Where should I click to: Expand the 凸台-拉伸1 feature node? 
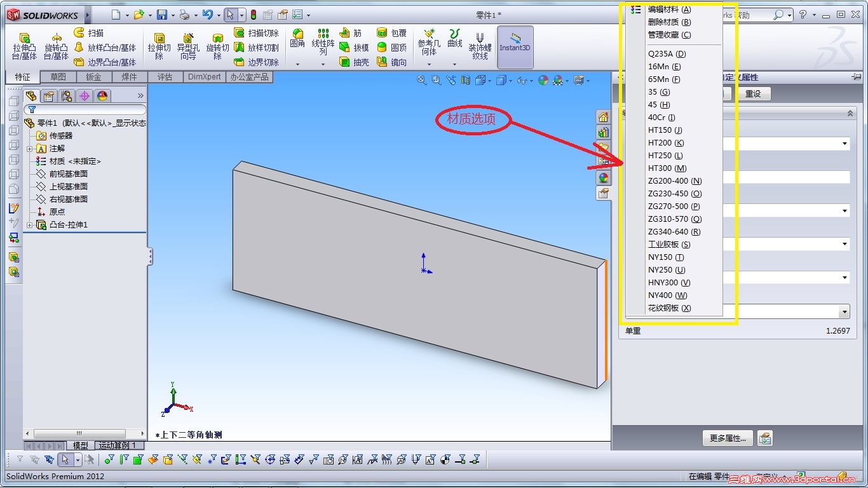30,225
